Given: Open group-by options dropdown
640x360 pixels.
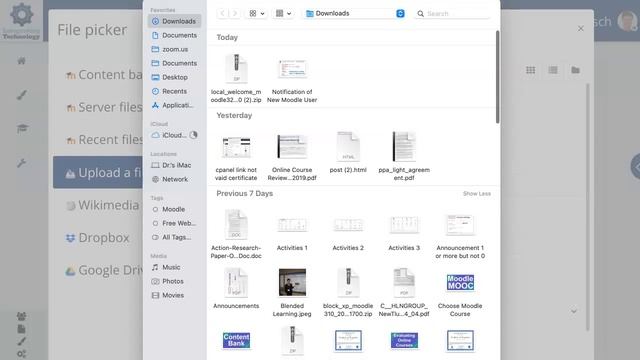Looking at the screenshot, I should point(283,13).
